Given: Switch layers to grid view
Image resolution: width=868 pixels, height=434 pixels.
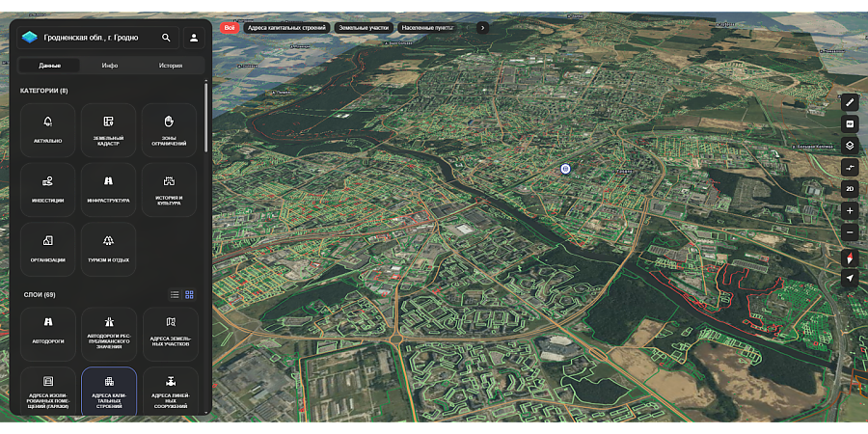Looking at the screenshot, I should click(189, 294).
